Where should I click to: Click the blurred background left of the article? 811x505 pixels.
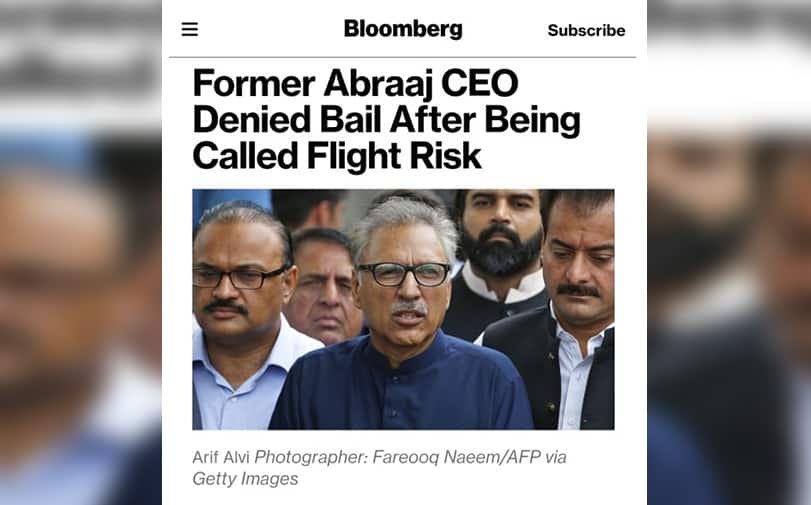(80, 300)
